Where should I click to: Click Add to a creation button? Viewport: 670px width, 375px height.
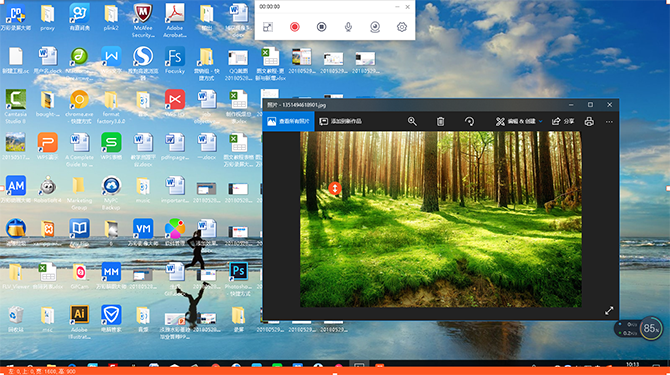pyautogui.click(x=341, y=121)
